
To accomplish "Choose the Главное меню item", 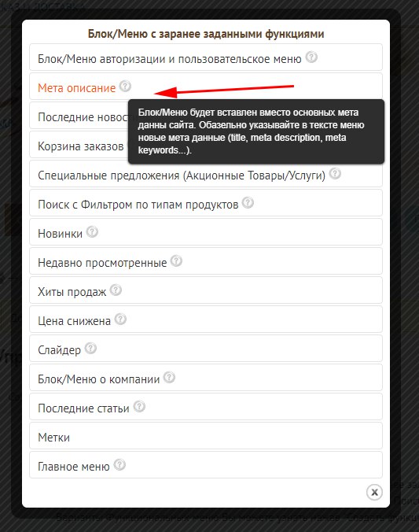I will (206, 465).
